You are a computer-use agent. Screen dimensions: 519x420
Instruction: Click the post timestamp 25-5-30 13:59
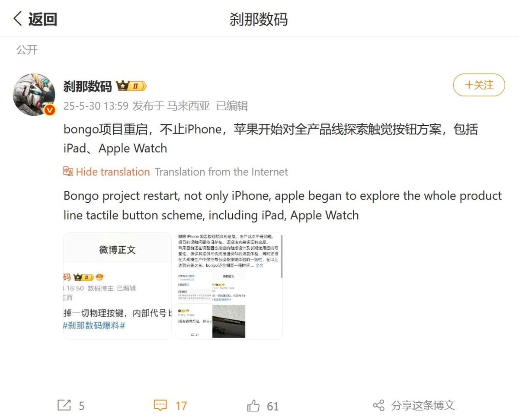(96, 106)
